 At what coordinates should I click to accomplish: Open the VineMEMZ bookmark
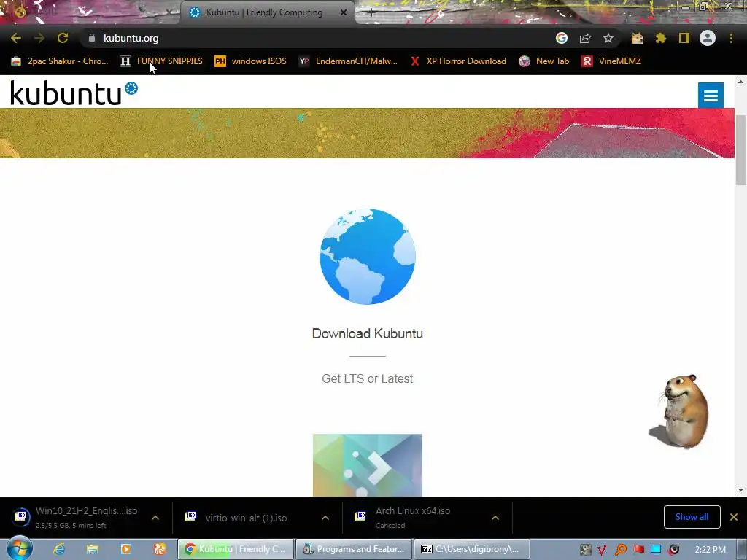612,61
